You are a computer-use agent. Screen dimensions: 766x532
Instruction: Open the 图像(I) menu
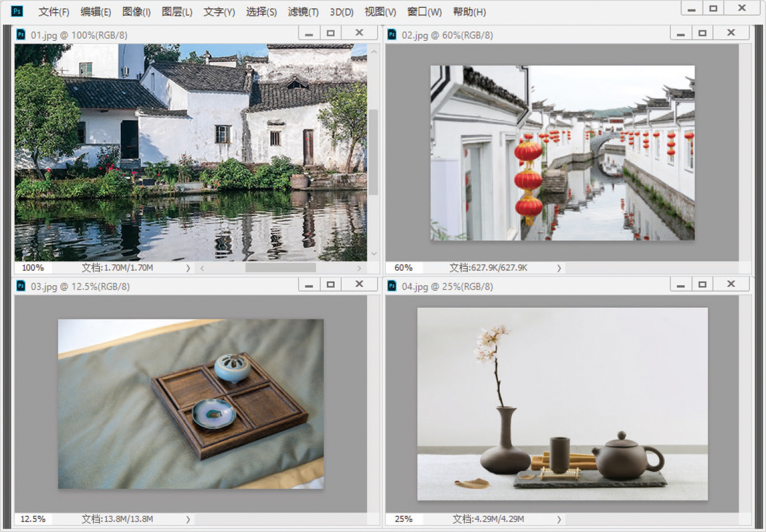point(137,12)
